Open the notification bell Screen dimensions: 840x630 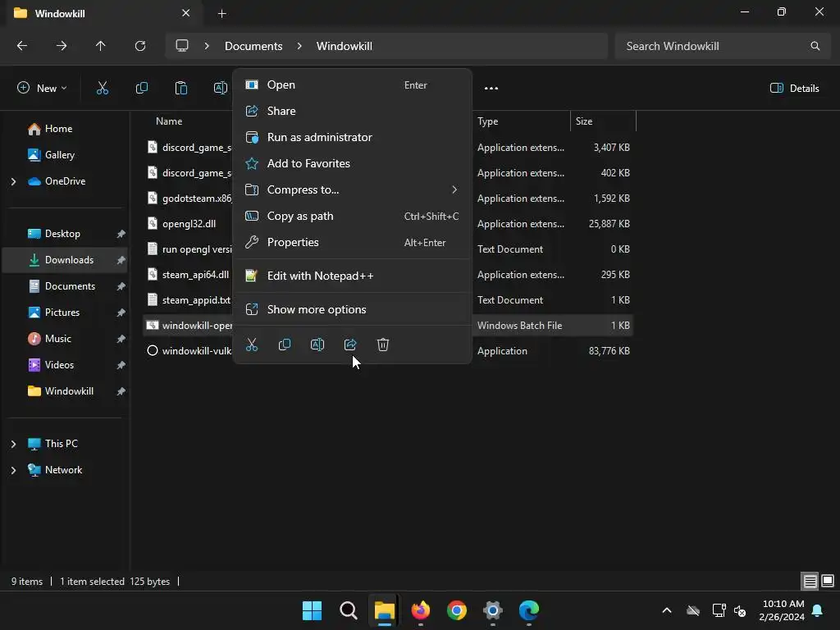(818, 610)
